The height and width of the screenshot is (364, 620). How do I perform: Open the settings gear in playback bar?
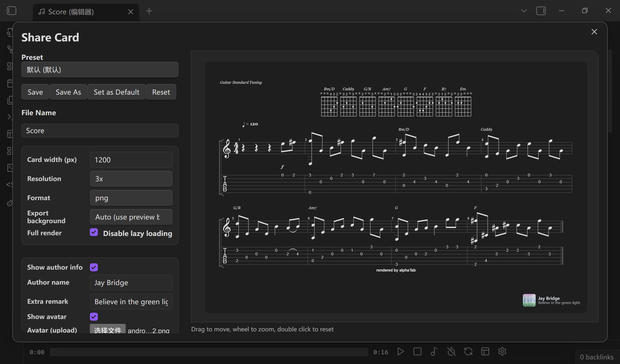[502, 351]
